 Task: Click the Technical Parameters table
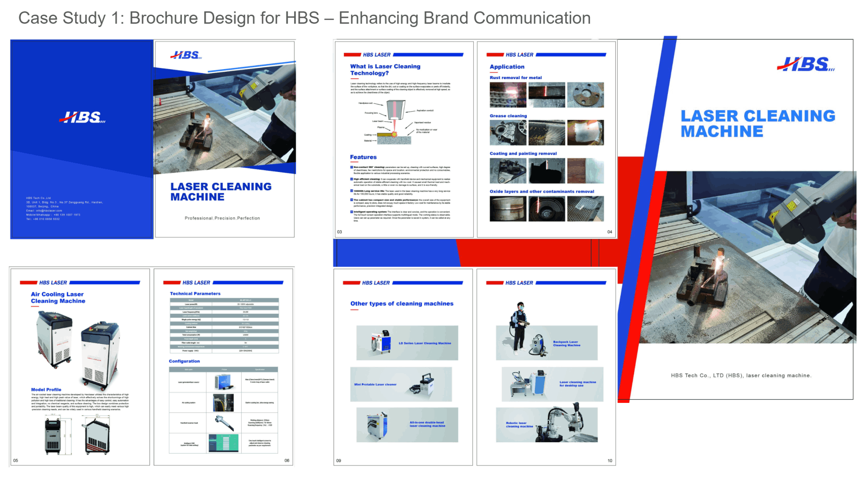224,325
